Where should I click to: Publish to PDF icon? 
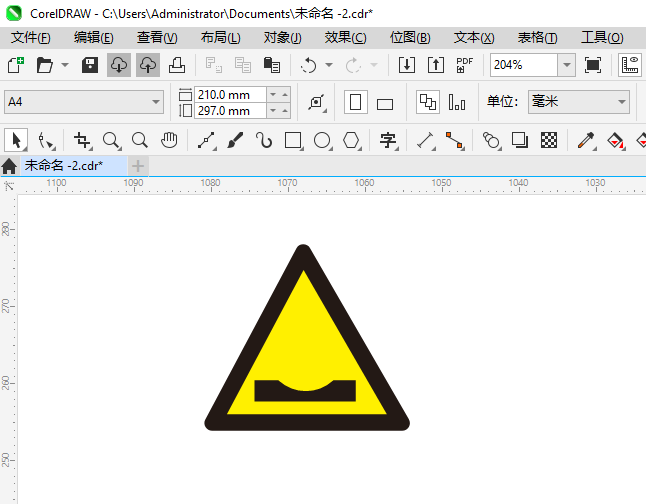tap(464, 65)
